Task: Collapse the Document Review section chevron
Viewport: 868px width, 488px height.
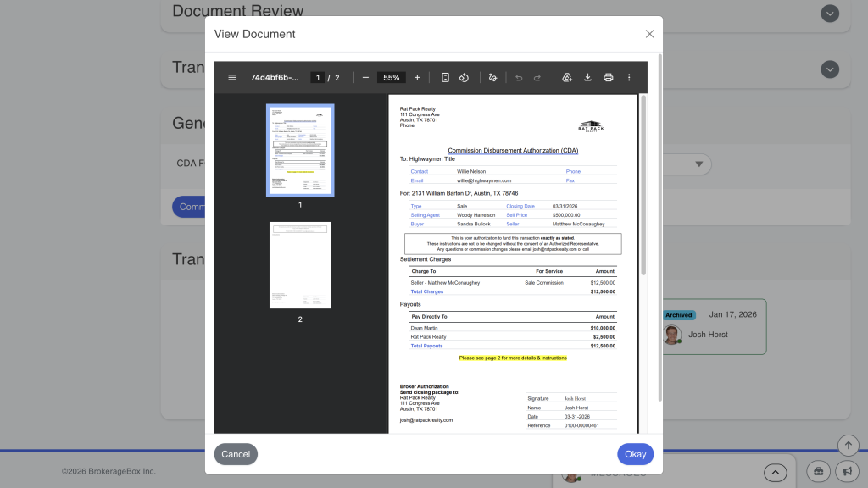Action: [830, 14]
